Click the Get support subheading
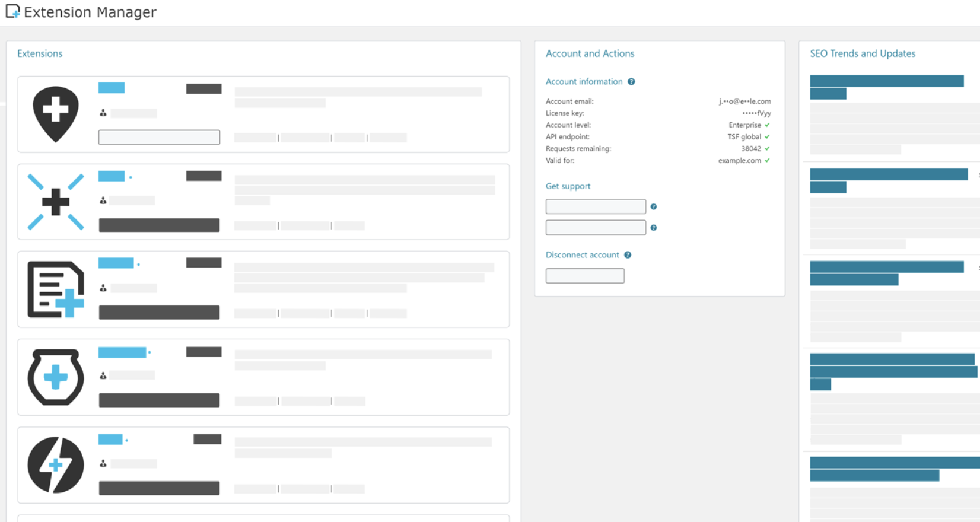Screen dimensions: 980x522 pyautogui.click(x=568, y=186)
